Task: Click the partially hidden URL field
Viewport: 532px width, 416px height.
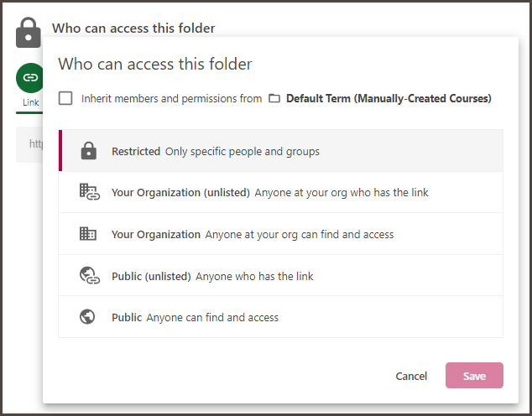Action: [x=32, y=143]
